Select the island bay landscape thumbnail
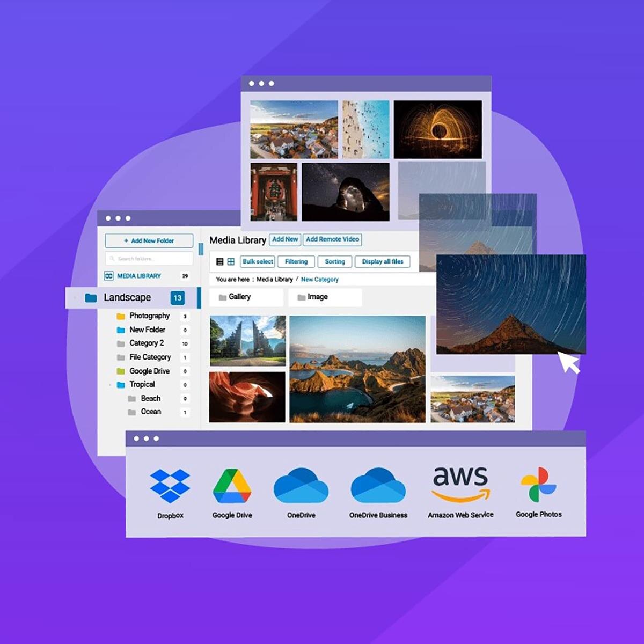The width and height of the screenshot is (644, 644). click(x=357, y=369)
